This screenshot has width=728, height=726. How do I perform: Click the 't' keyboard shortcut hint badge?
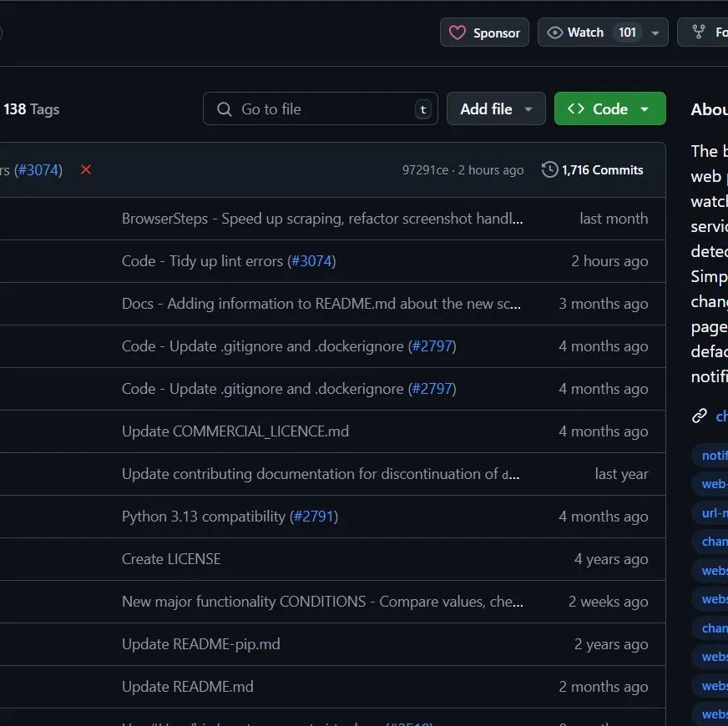click(x=423, y=109)
